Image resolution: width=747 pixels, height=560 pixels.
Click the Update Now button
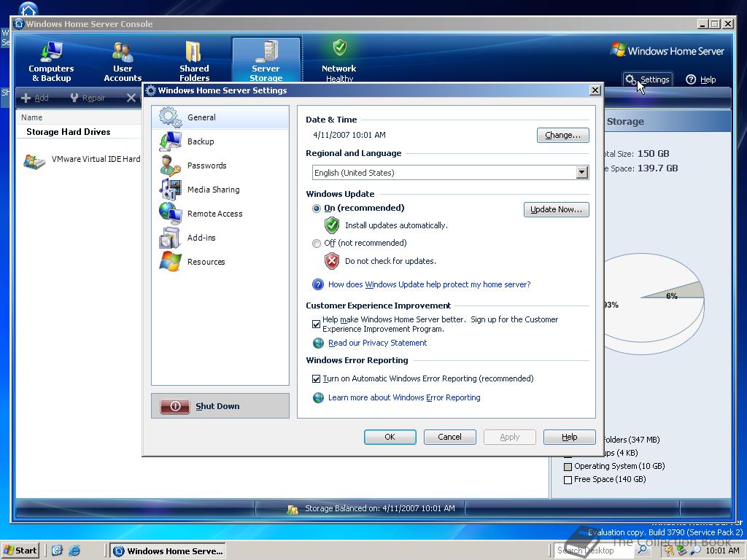click(556, 209)
